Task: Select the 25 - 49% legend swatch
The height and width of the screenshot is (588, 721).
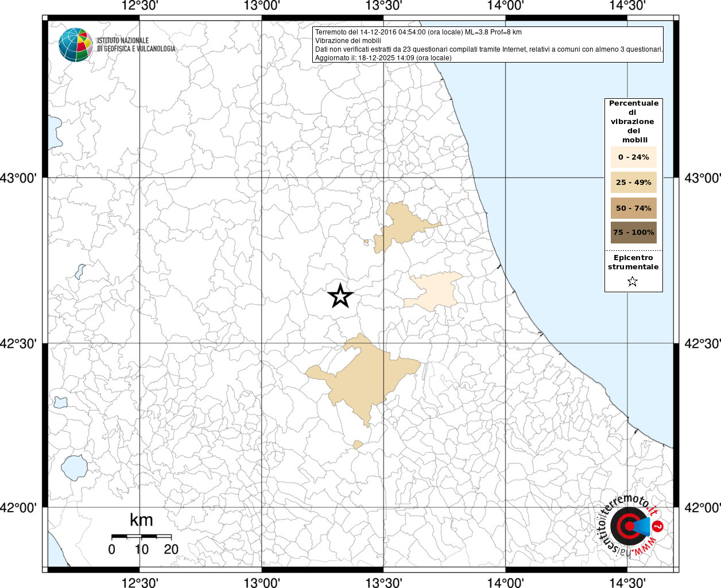Action: 634,183
